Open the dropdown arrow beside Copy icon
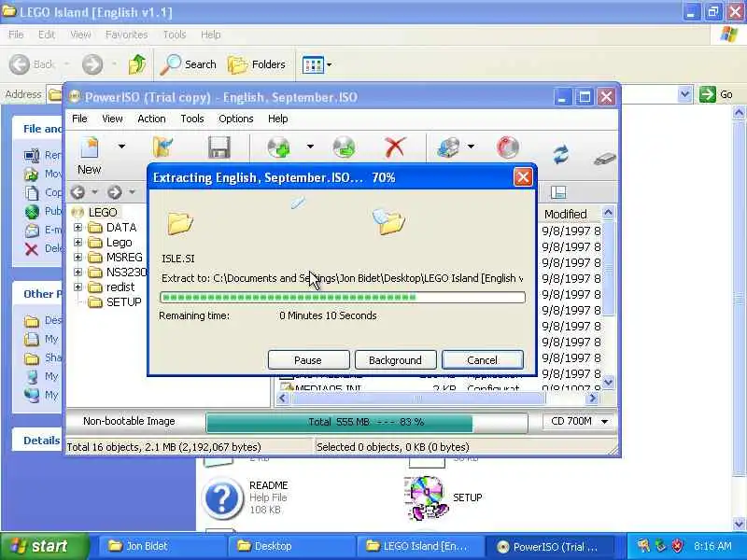 point(471,147)
